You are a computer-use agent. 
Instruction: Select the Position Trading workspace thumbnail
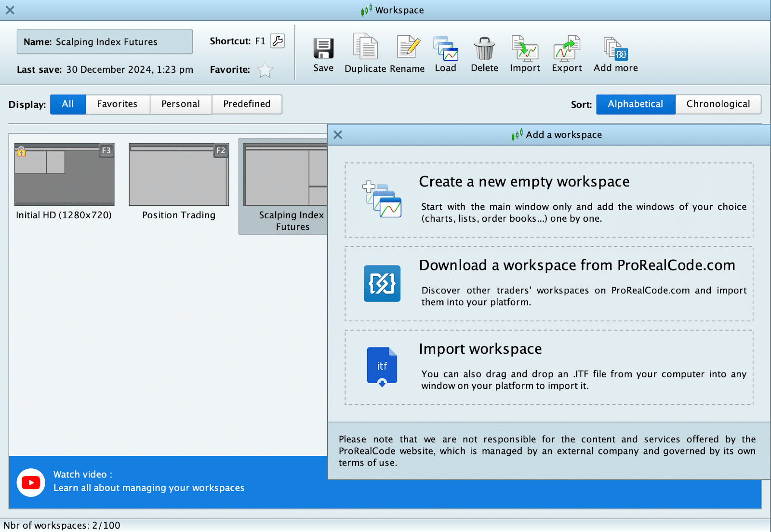179,175
